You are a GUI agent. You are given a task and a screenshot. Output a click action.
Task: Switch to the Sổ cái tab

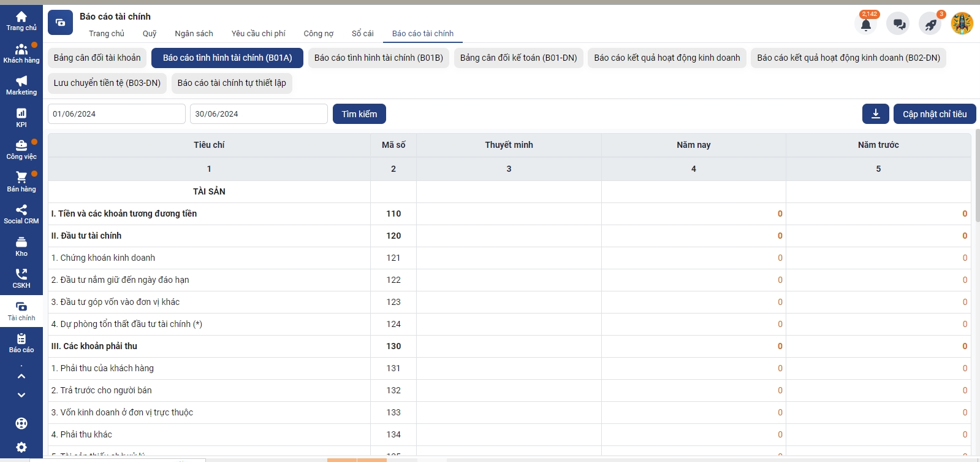[362, 34]
